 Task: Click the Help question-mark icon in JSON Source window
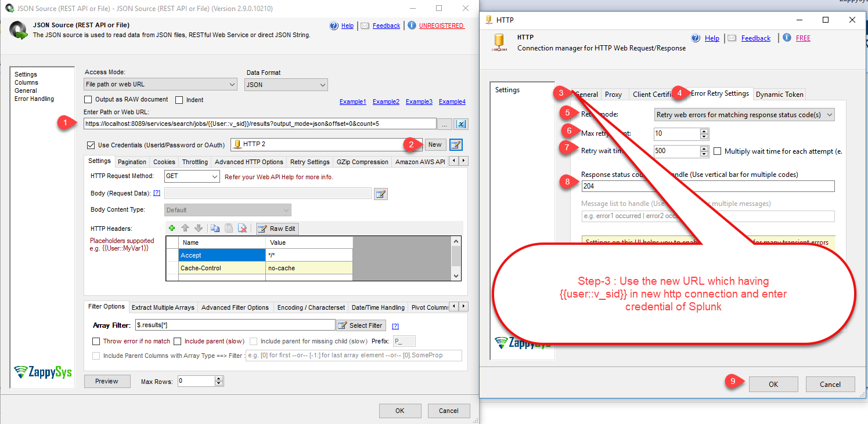point(333,26)
